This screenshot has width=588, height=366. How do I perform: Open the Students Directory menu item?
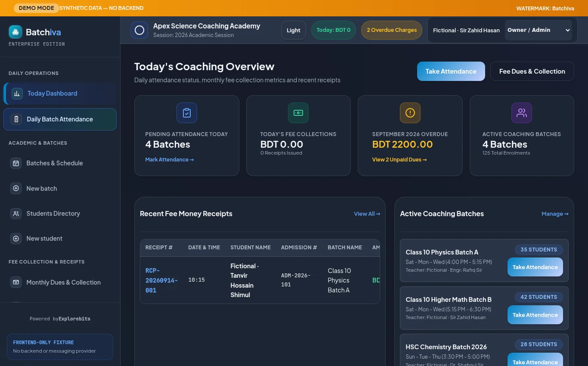click(x=60, y=214)
